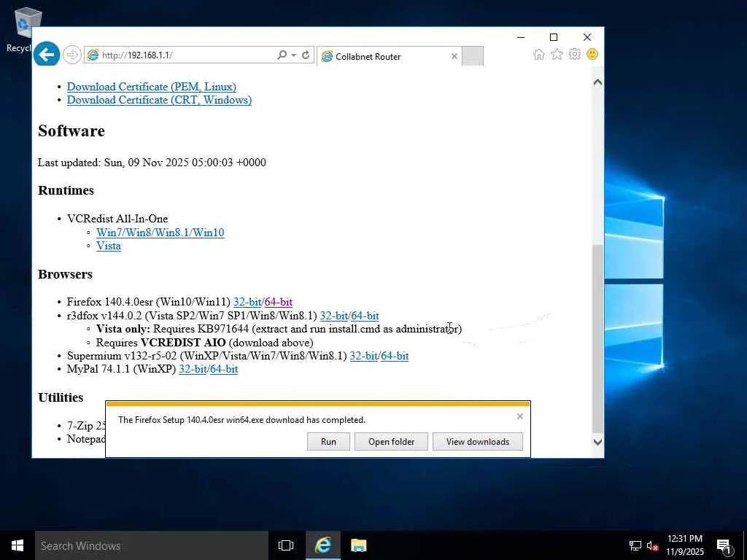The height and width of the screenshot is (560, 747).
Task: Click the Browsers heading text
Action: click(65, 274)
